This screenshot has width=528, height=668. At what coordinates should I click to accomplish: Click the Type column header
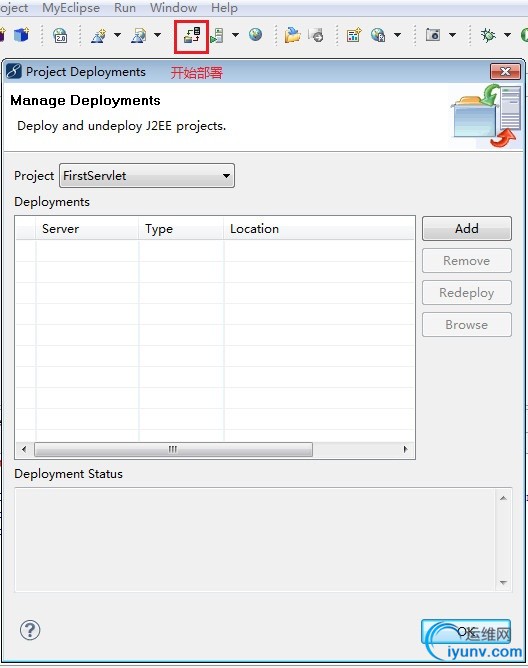(181, 229)
